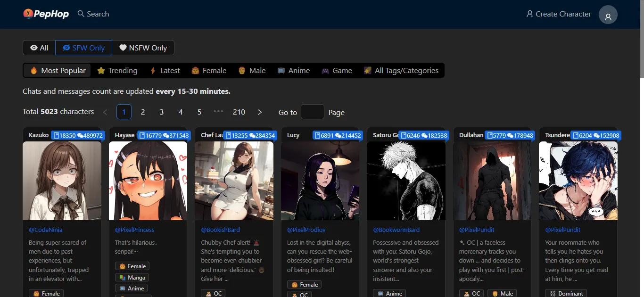This screenshot has width=644, height=297.
Task: Click the lightning icon next to Latest
Action: 153,70
